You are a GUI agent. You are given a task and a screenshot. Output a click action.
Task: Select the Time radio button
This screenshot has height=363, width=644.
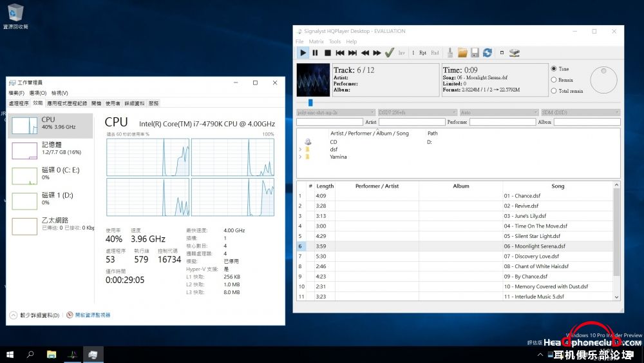pyautogui.click(x=554, y=68)
